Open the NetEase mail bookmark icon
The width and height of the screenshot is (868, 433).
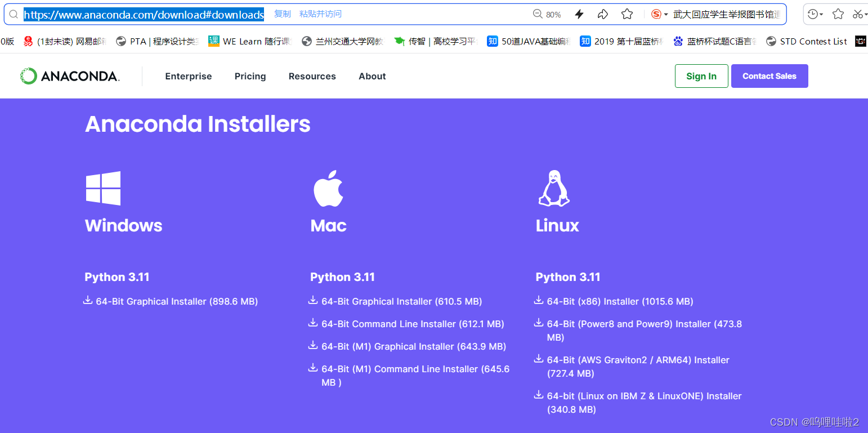tap(28, 41)
